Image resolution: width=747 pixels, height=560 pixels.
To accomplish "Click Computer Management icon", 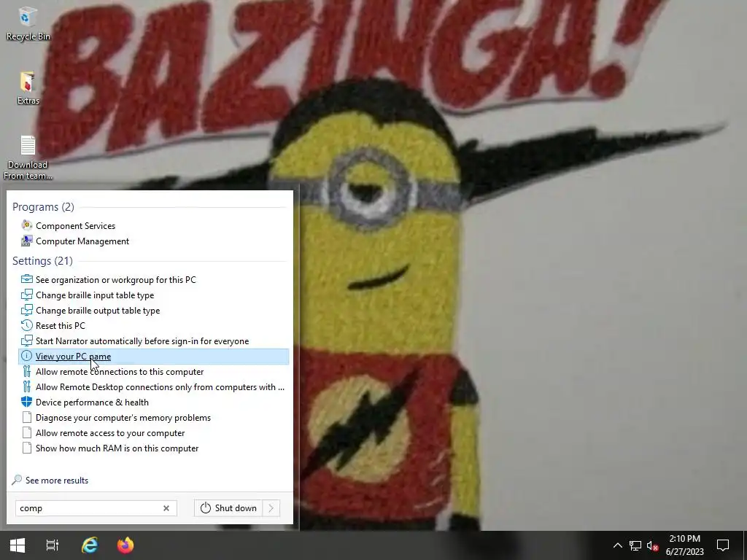I will coord(27,241).
